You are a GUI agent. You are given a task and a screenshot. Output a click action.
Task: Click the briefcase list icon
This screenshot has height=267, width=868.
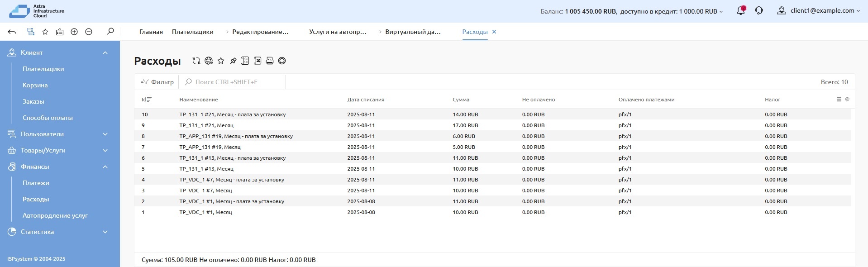click(60, 32)
